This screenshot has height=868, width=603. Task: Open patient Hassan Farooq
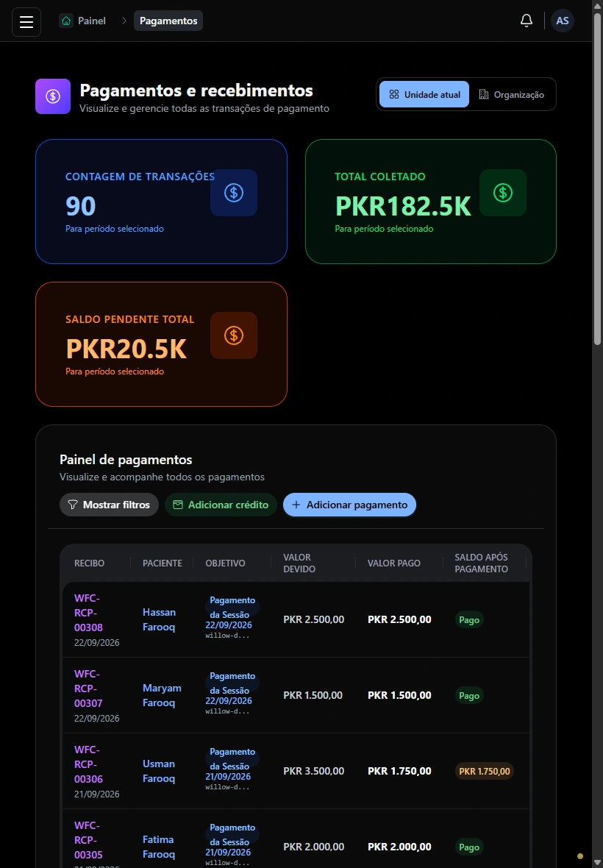coord(159,619)
